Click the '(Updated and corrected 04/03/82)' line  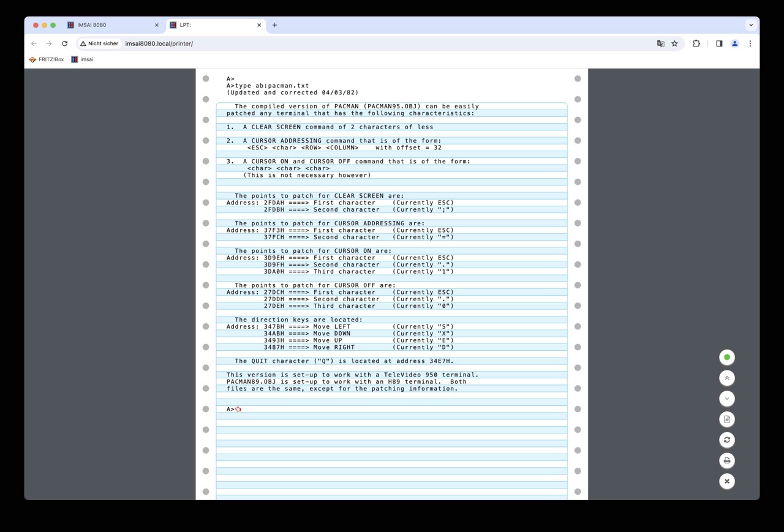coord(292,92)
